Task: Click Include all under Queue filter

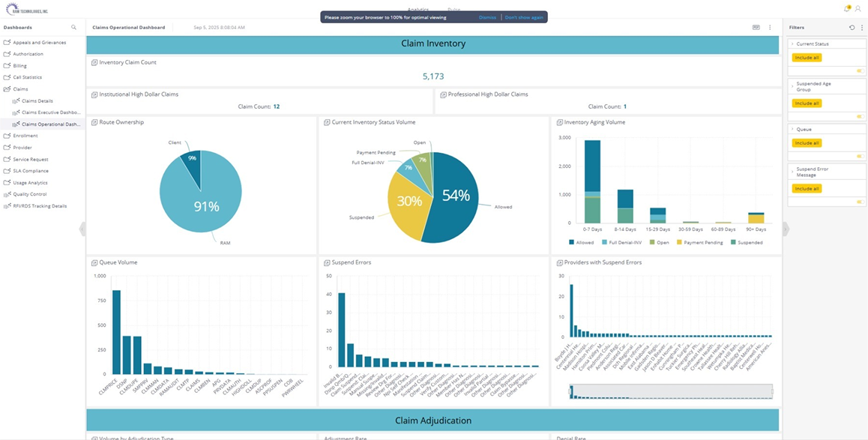Action: coord(807,143)
